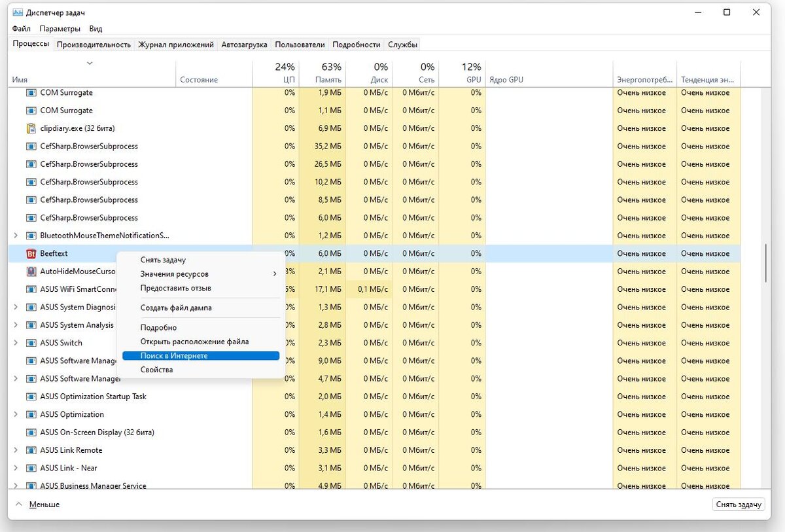Click the clipdiary.exe clipboard icon
The height and width of the screenshot is (532, 785).
click(31, 128)
